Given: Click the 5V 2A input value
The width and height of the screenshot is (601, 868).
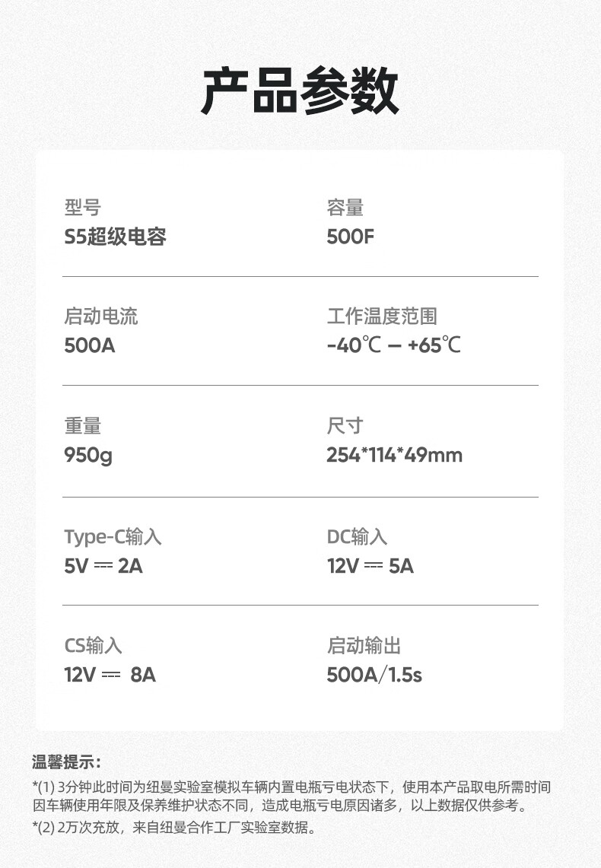Looking at the screenshot, I should [x=103, y=566].
